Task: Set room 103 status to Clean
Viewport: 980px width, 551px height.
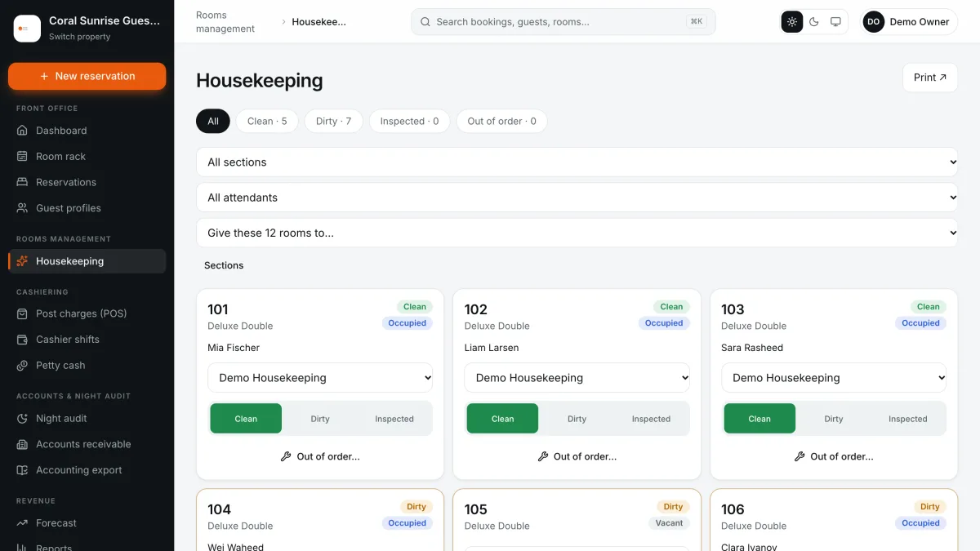Action: tap(759, 419)
